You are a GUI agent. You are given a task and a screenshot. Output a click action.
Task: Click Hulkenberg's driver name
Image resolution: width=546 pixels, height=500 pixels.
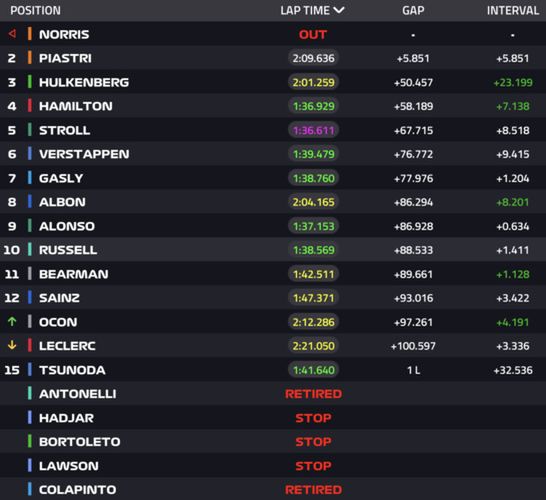tap(84, 82)
